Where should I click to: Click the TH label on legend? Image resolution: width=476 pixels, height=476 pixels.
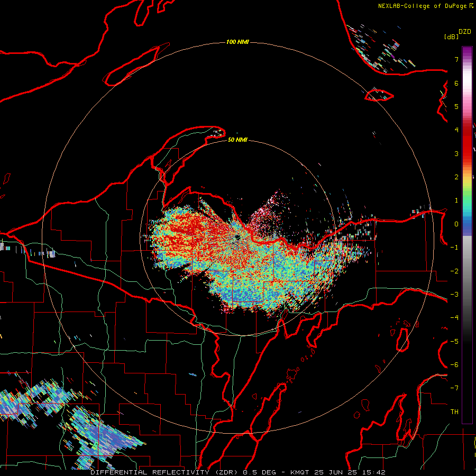click(x=454, y=412)
